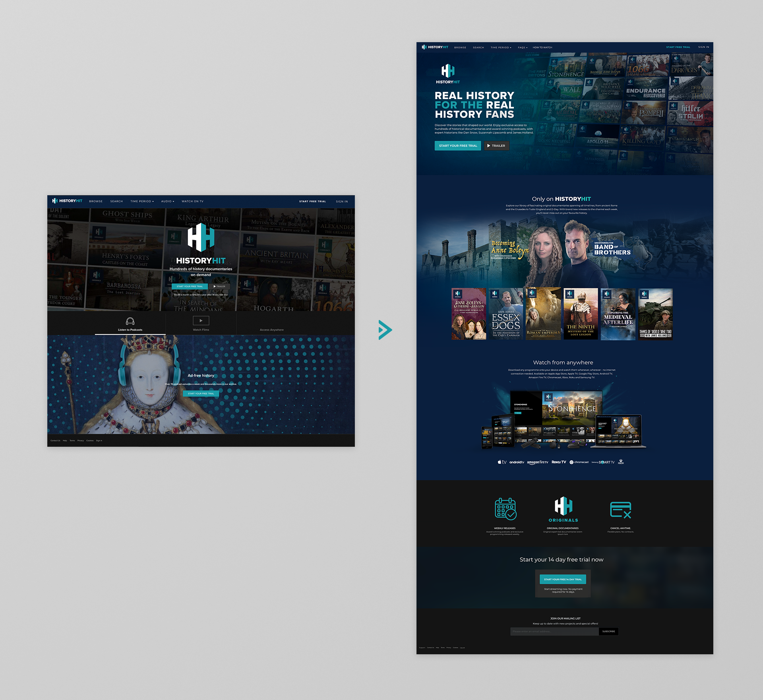Open Barbarossa tile in left page
The image size is (763, 700).
(123, 288)
